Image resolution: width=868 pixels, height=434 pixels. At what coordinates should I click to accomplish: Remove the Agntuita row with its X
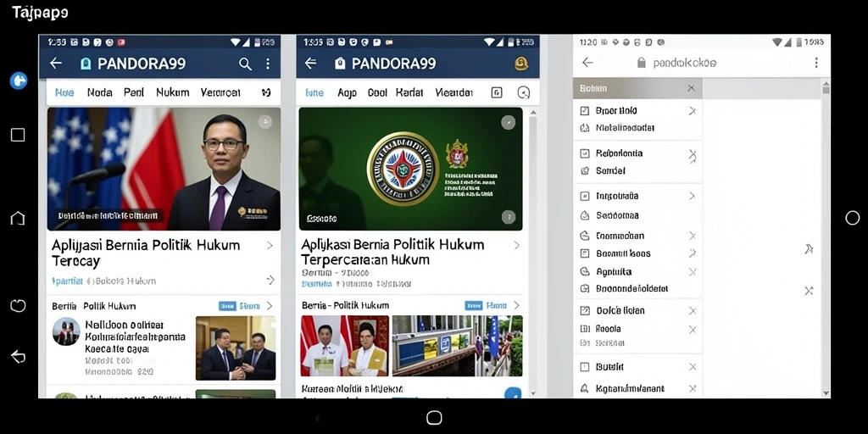[692, 272]
